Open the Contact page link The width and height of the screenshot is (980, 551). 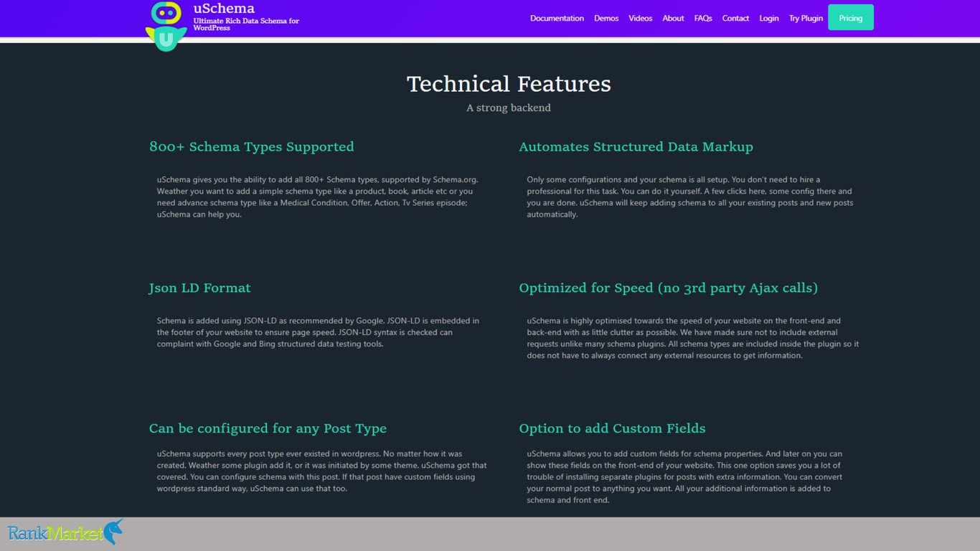point(735,18)
